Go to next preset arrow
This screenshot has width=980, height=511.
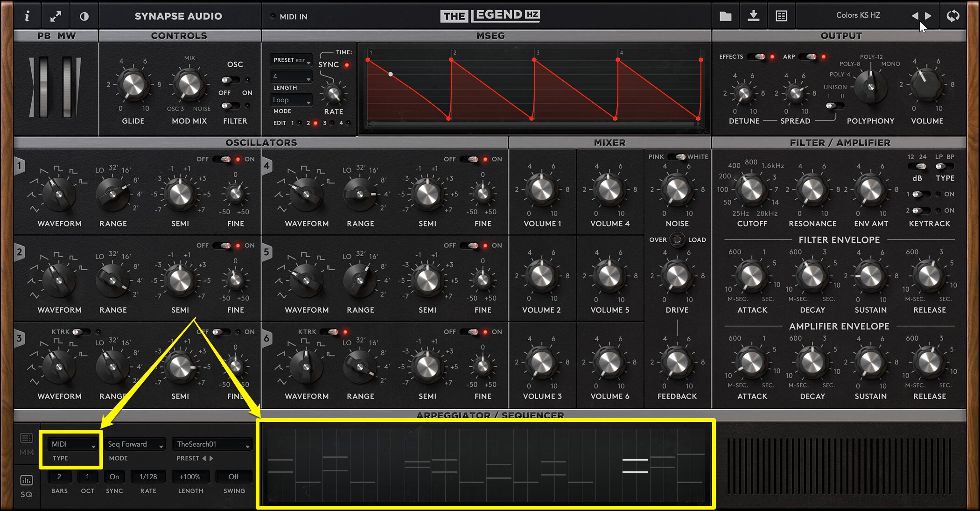click(928, 16)
